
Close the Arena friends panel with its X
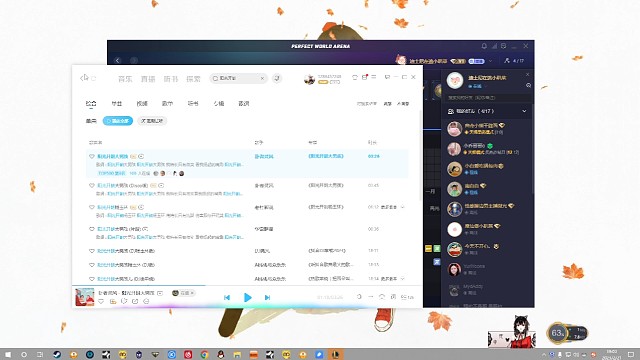[x=527, y=74]
